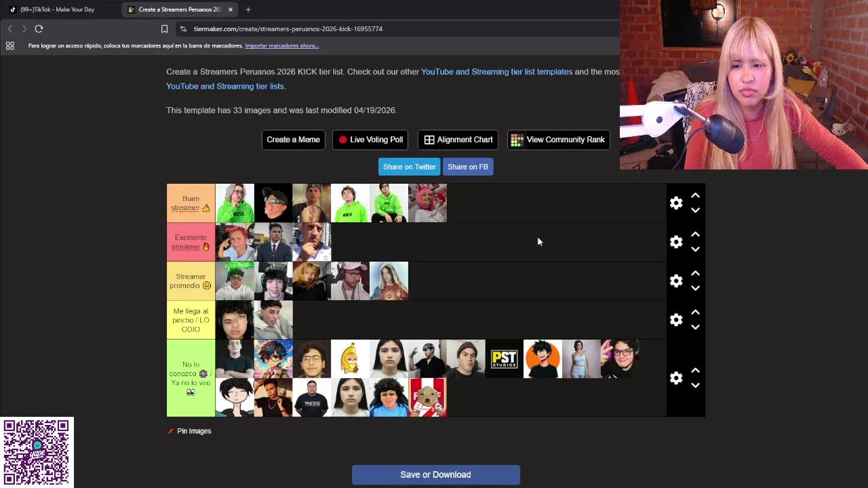Open settings gear for Buen streamer row

pyautogui.click(x=676, y=203)
